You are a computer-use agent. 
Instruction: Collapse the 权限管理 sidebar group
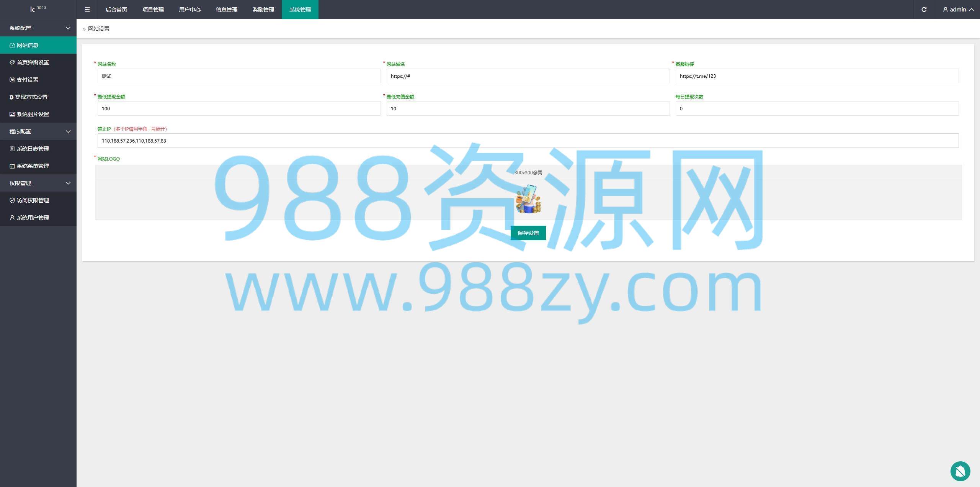click(x=38, y=183)
